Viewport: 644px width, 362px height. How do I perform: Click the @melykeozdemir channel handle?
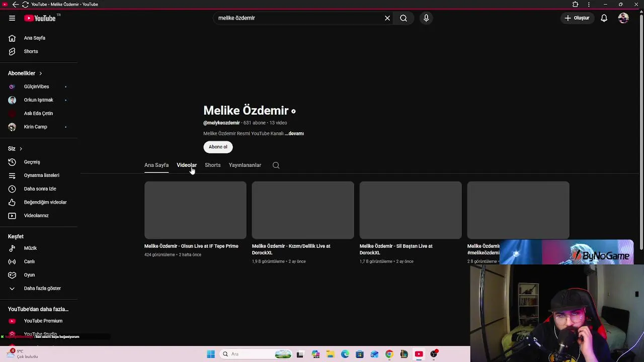click(x=221, y=123)
